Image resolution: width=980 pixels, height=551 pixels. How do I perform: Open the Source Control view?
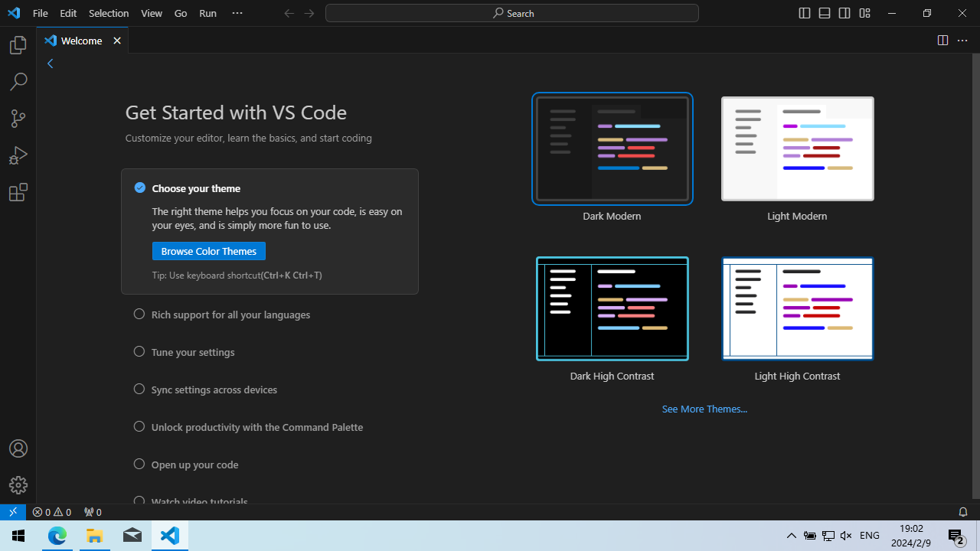tap(18, 119)
